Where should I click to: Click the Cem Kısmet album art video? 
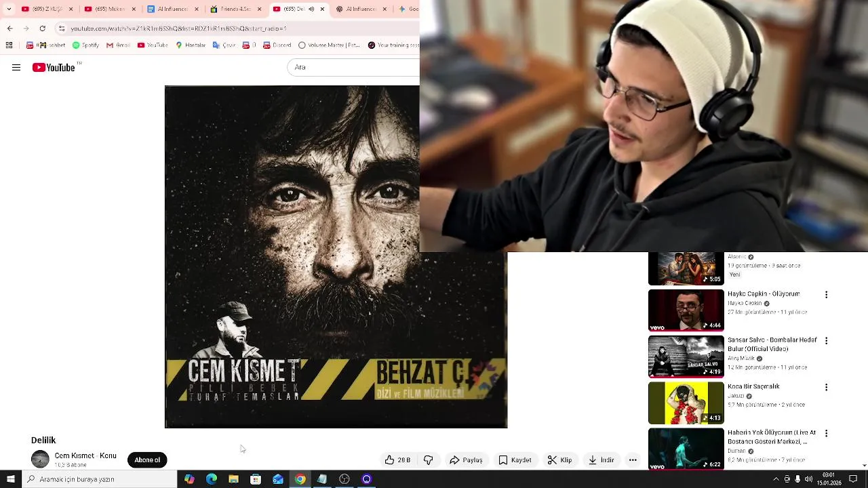click(336, 257)
